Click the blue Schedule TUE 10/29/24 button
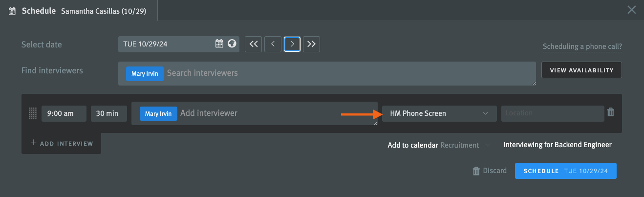The image size is (644, 197). pyautogui.click(x=566, y=171)
